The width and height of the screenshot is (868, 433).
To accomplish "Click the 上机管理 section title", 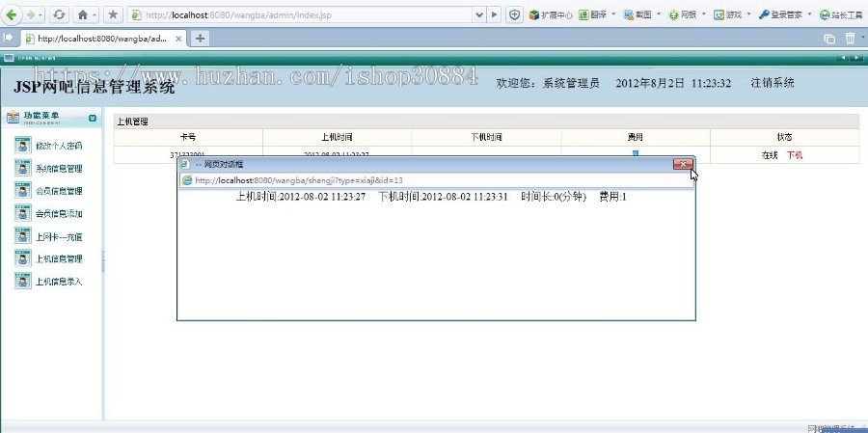I will 132,122.
